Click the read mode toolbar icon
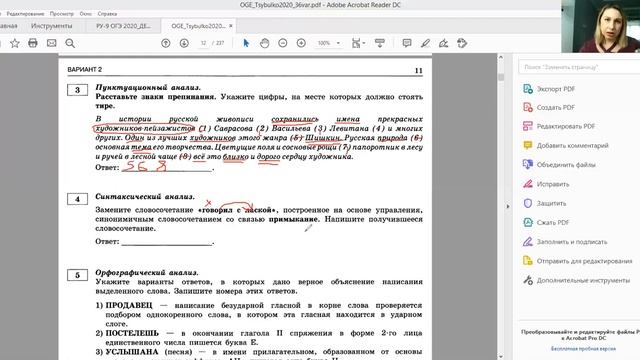 point(380,43)
